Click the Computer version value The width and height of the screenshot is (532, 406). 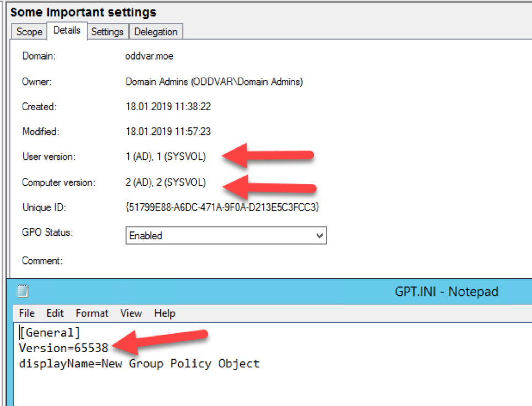tap(166, 182)
